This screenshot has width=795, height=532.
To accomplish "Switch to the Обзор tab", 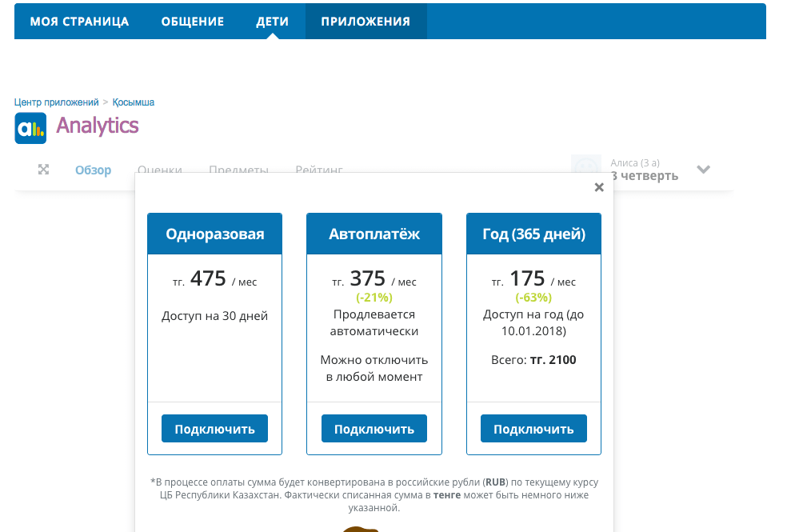I will (x=93, y=170).
